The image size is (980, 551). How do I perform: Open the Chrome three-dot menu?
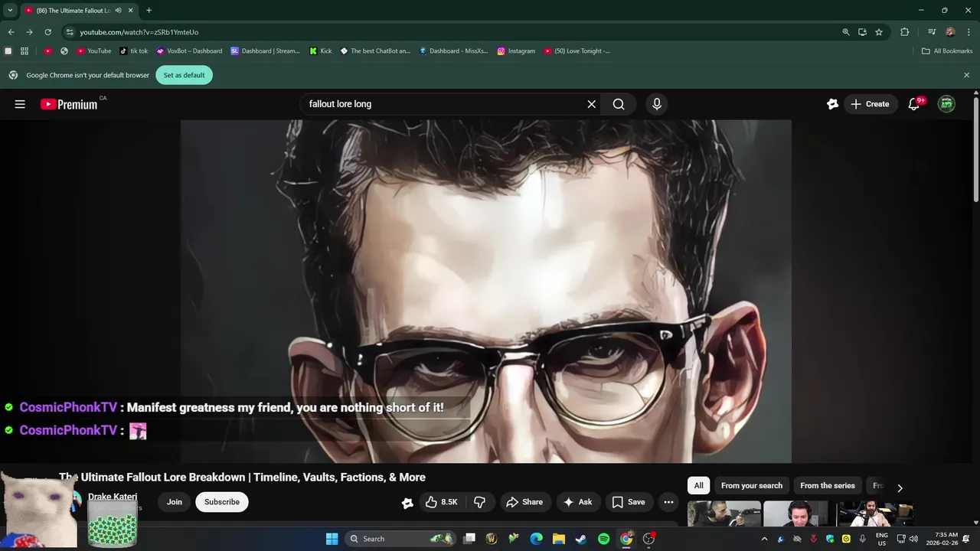pyautogui.click(x=969, y=32)
